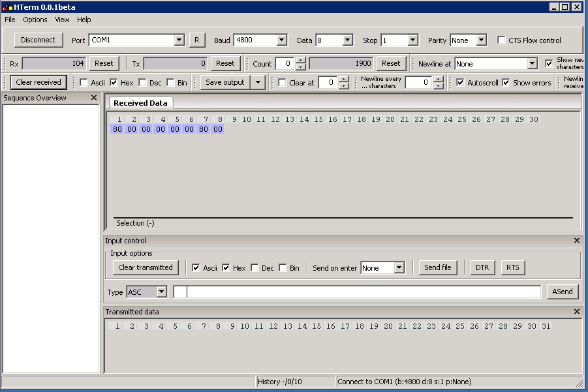Reset the Rx counter
The image size is (588, 392).
[104, 64]
